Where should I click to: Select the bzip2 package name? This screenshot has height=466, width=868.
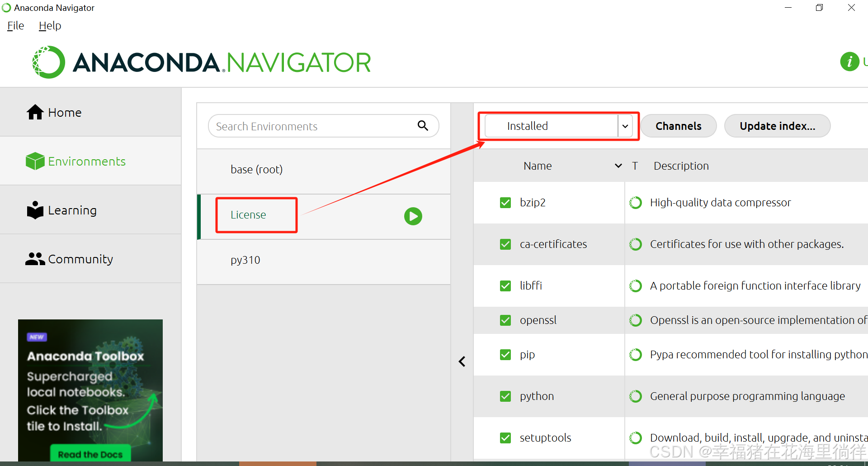(533, 203)
